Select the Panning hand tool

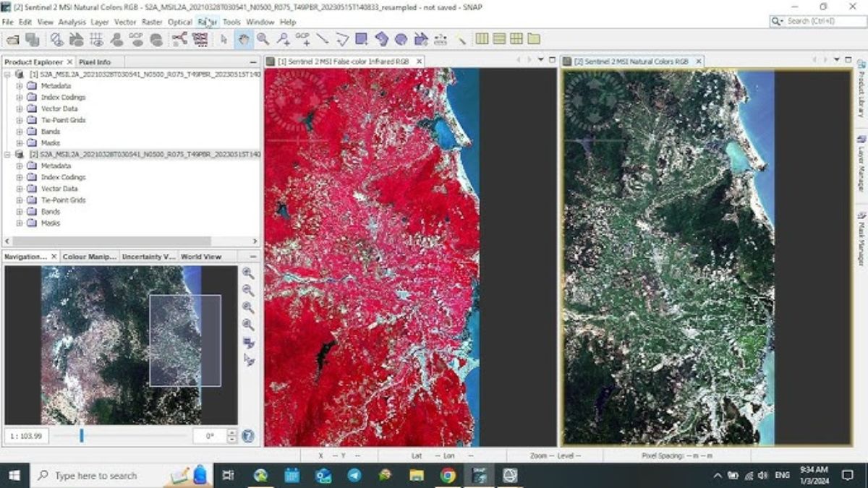(x=244, y=39)
